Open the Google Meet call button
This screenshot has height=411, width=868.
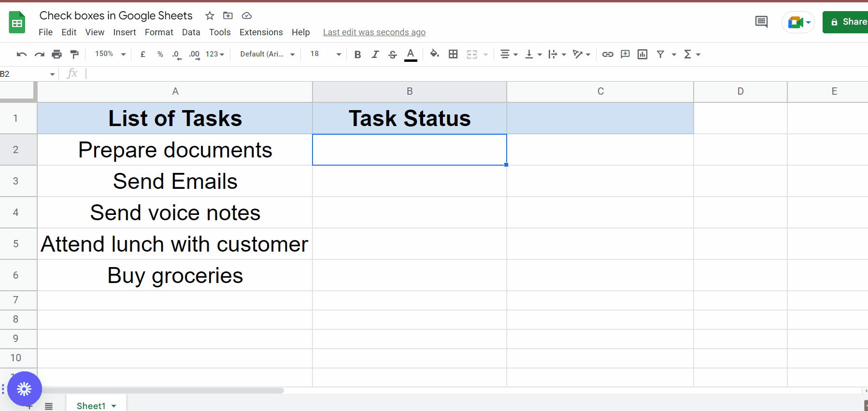pos(798,22)
